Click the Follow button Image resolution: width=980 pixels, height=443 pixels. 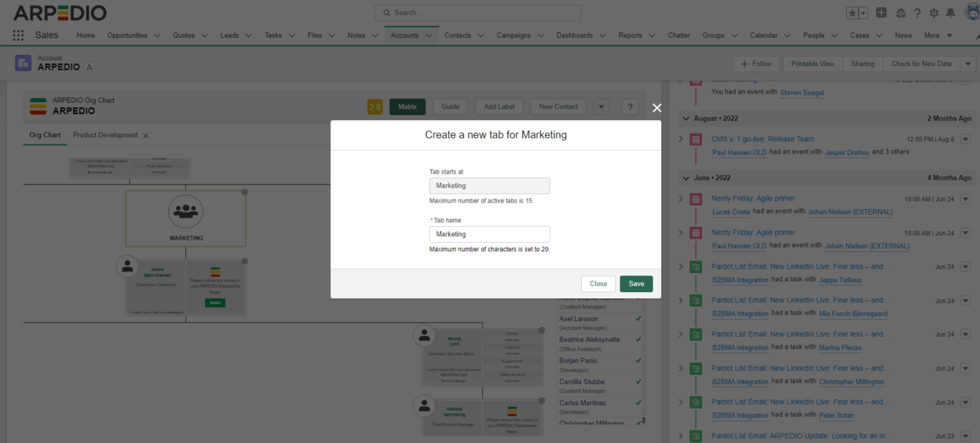pyautogui.click(x=756, y=64)
